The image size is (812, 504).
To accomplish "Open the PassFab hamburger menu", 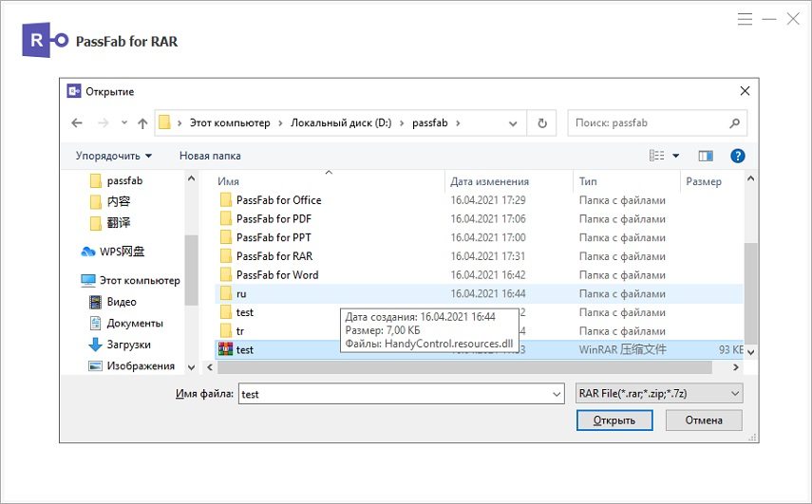I will [x=745, y=20].
